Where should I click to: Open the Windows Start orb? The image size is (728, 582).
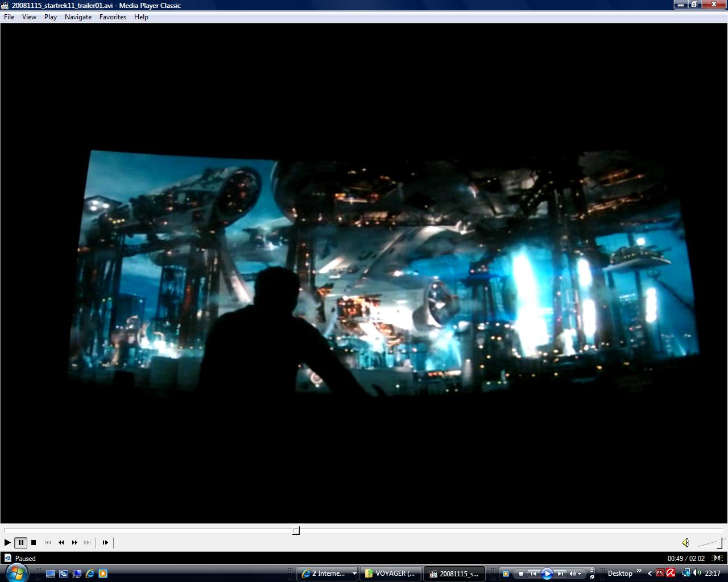[16, 573]
